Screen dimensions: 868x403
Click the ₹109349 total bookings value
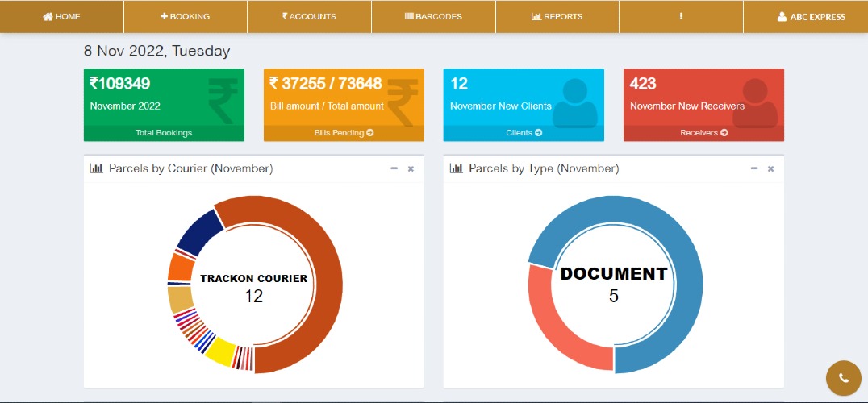point(120,84)
